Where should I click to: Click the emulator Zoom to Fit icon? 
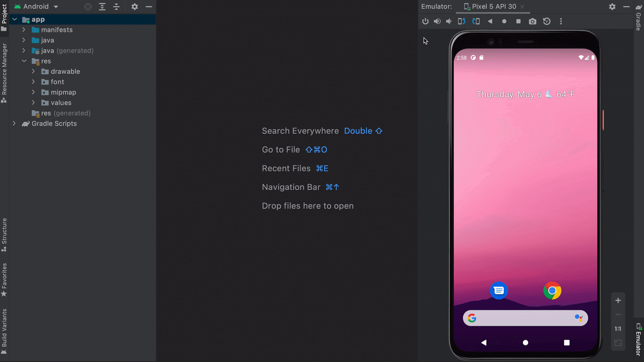point(618,343)
